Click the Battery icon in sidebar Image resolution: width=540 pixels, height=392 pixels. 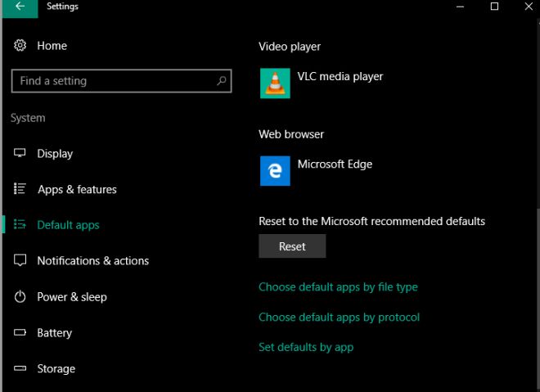[x=20, y=332]
